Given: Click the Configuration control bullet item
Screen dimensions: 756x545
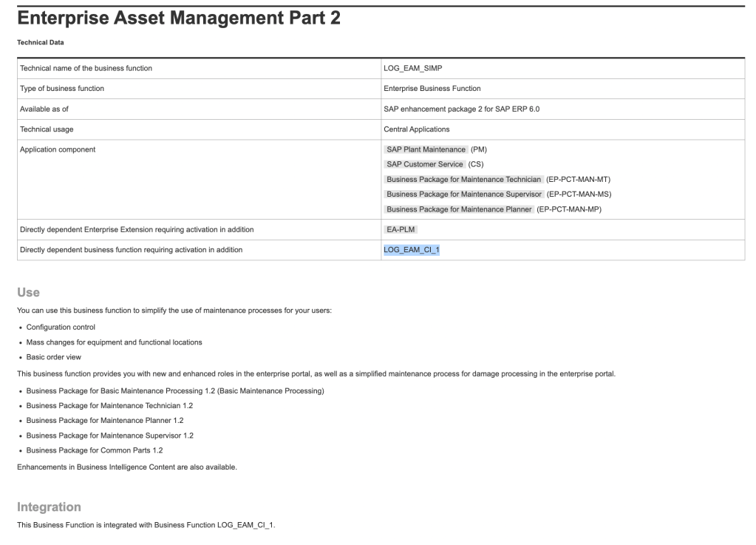Looking at the screenshot, I should 61,327.
